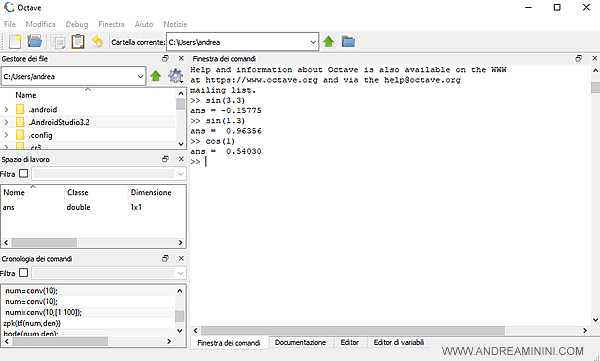600x361 pixels.
Task: Open an existing file from toolbar
Action: 34,41
